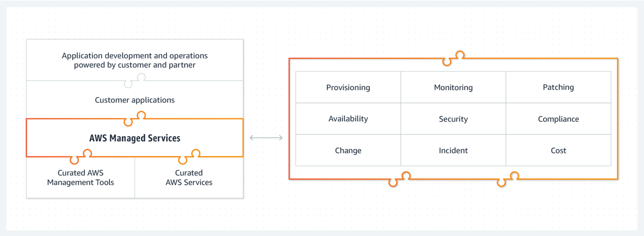Select the Customer applications layer
This screenshot has width=644, height=236.
135,100
